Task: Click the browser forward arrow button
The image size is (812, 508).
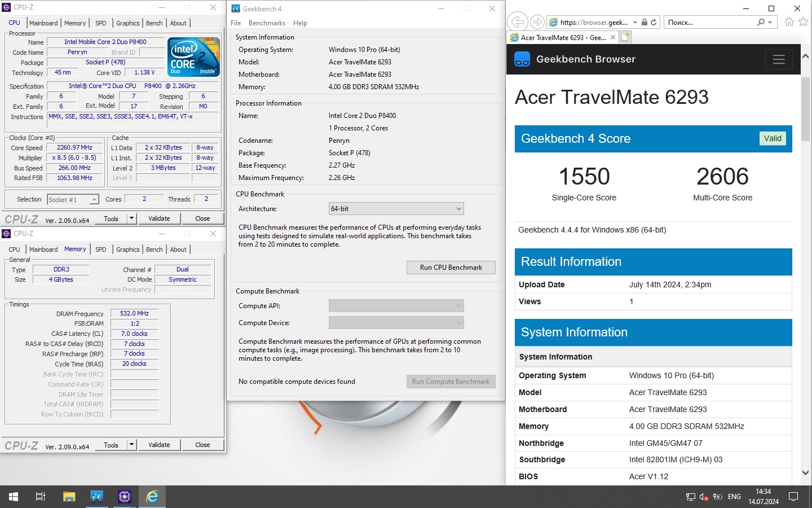Action: pos(537,22)
